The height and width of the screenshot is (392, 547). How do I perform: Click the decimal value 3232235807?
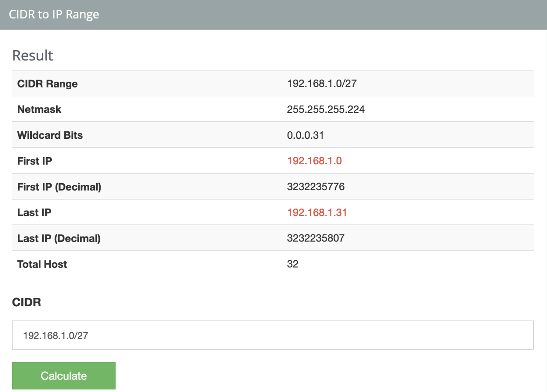[316, 238]
